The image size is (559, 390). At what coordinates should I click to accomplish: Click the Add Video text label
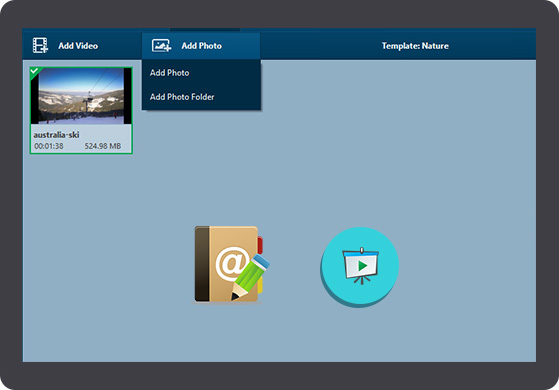(x=78, y=46)
